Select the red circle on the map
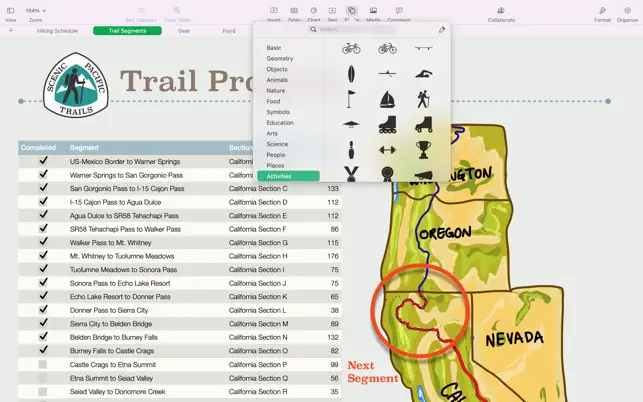 420,312
